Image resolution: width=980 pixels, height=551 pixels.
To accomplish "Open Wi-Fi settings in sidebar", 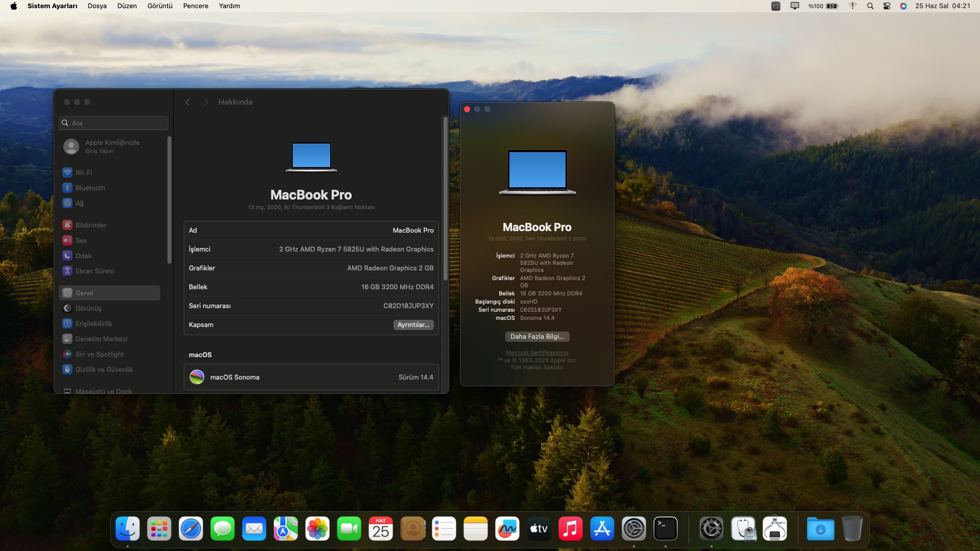I will [x=84, y=172].
